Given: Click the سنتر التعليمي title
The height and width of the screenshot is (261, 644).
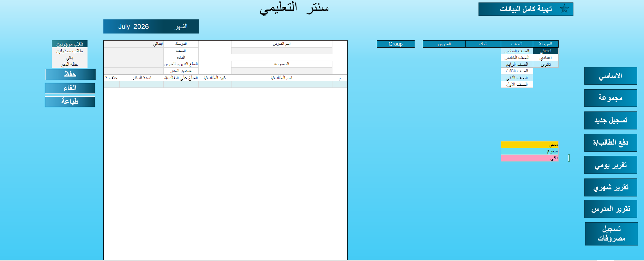Looking at the screenshot, I should tap(294, 8).
